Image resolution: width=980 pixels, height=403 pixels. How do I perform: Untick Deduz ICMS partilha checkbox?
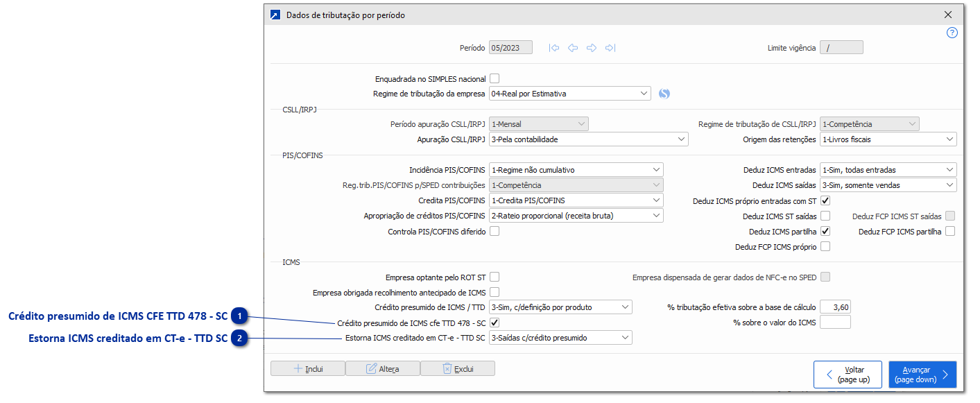coord(825,232)
